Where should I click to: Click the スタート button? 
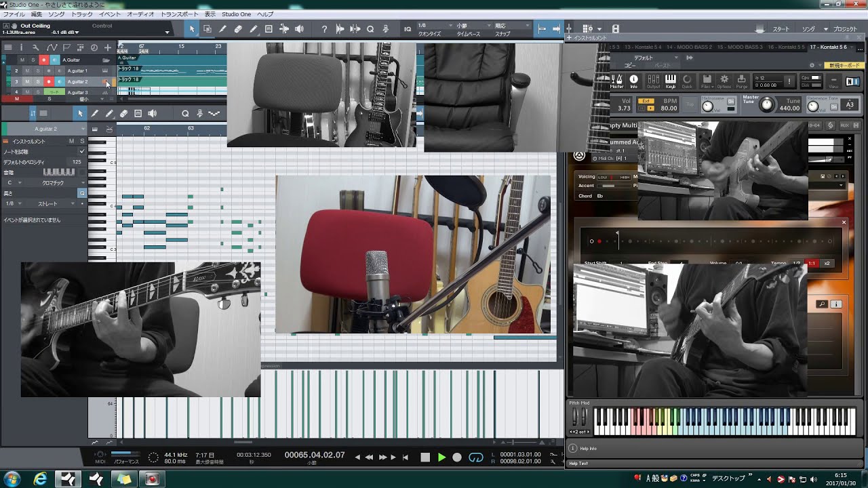(x=781, y=29)
